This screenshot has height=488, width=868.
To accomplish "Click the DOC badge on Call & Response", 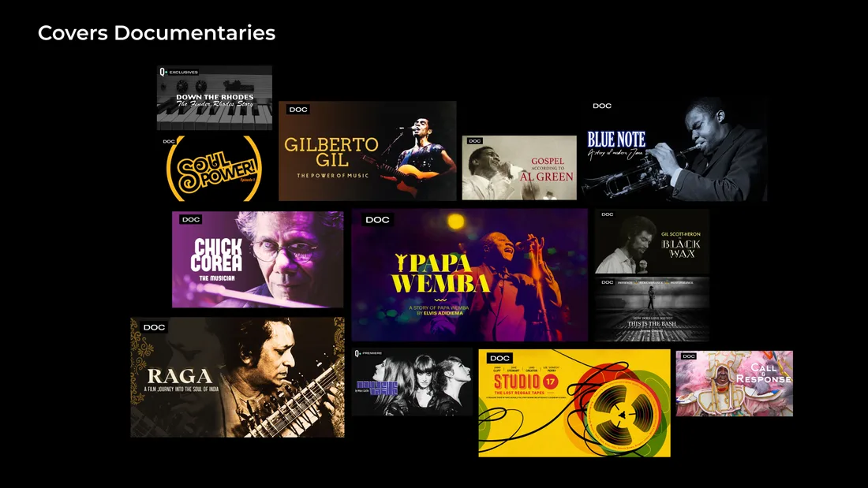I will tap(689, 356).
